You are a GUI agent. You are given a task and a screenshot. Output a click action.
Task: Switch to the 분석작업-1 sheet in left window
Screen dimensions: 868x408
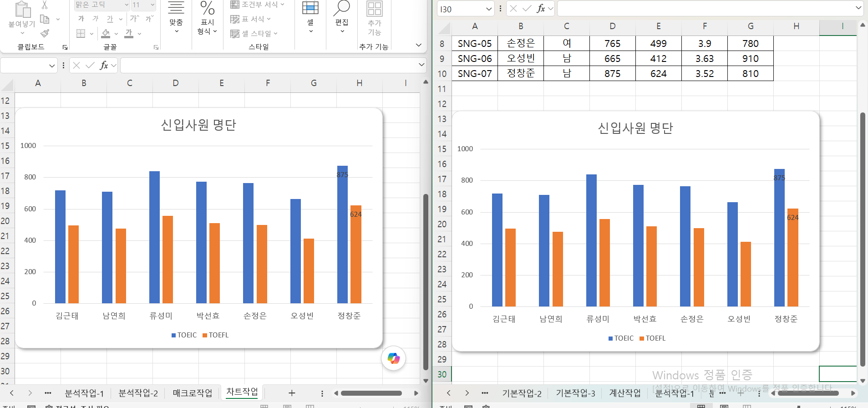pos(84,393)
